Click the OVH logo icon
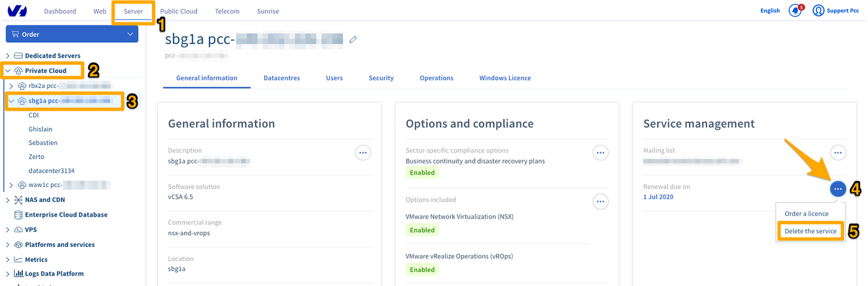The height and width of the screenshot is (286, 868). 17,11
